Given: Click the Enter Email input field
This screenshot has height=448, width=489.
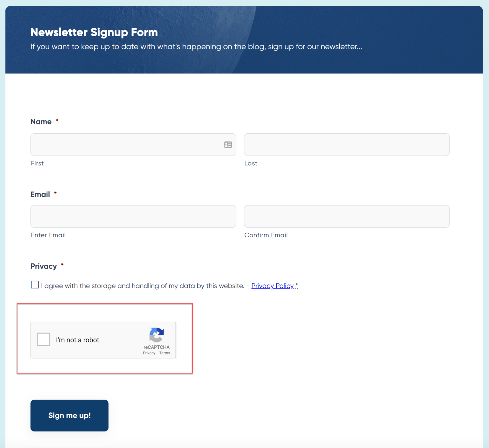Looking at the screenshot, I should point(133,216).
